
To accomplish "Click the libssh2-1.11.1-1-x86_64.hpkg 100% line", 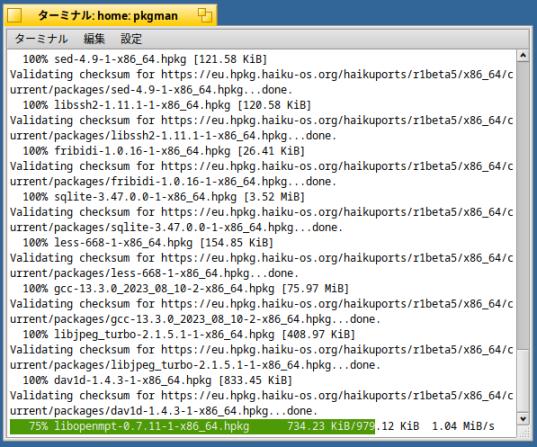I will (x=167, y=105).
